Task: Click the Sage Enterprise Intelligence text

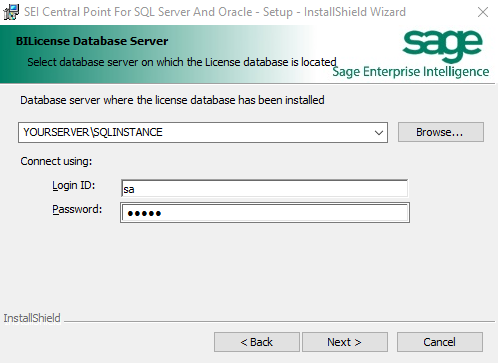Action: coord(411,72)
